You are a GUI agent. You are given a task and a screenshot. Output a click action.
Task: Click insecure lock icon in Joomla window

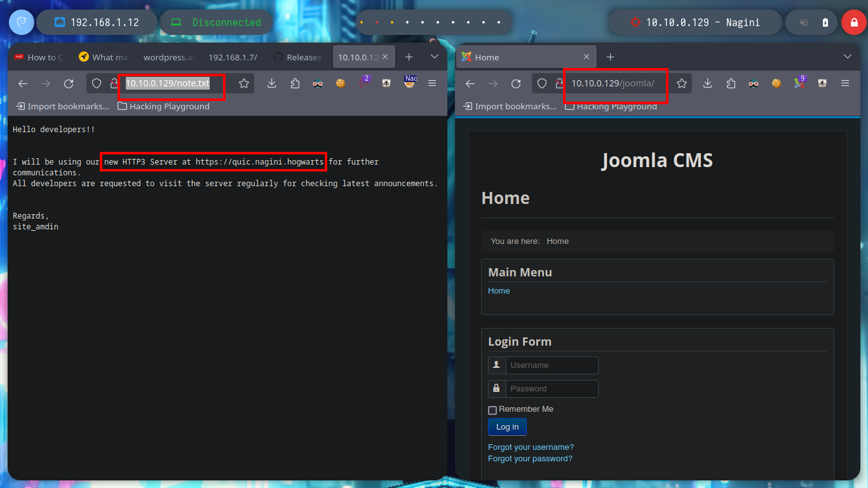[560, 83]
